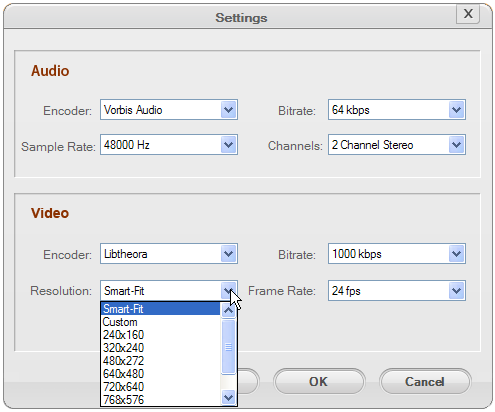Choose 720x640 resolution
495x412 pixels.
160,387
